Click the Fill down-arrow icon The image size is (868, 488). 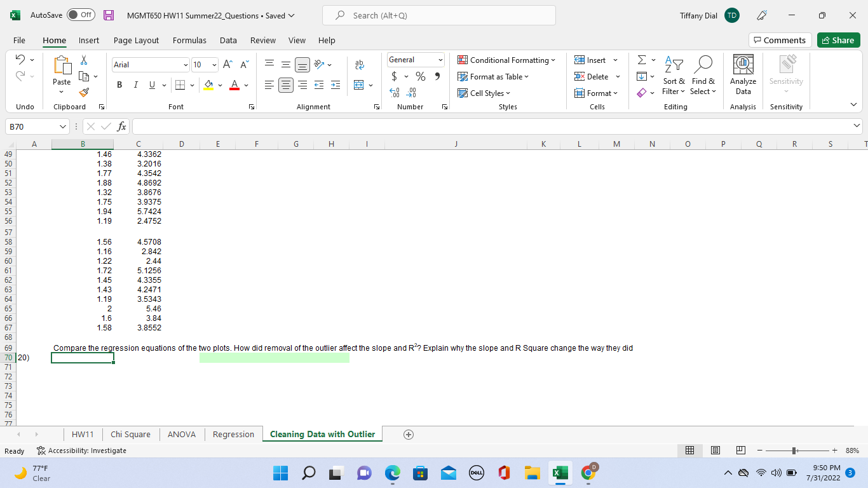tap(642, 76)
